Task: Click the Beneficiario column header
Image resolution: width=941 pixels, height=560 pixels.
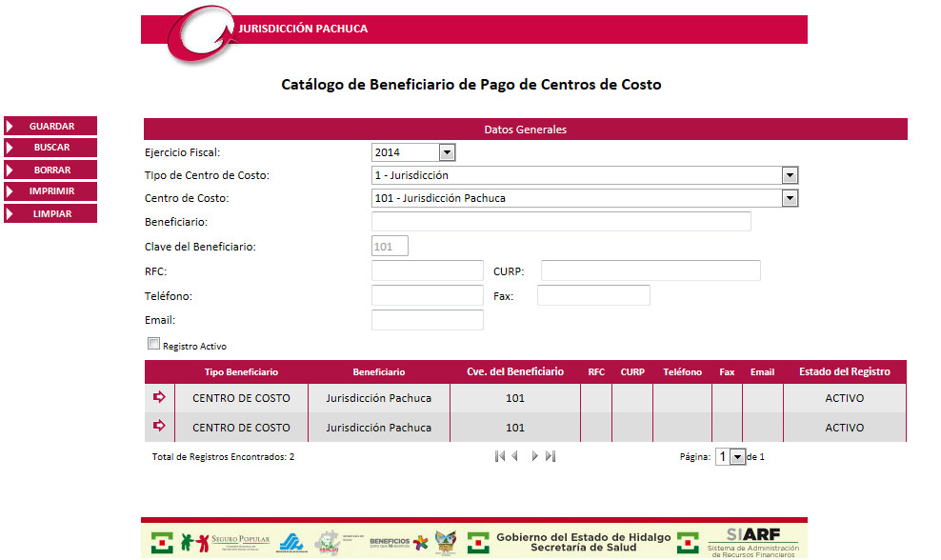Action: point(379,372)
